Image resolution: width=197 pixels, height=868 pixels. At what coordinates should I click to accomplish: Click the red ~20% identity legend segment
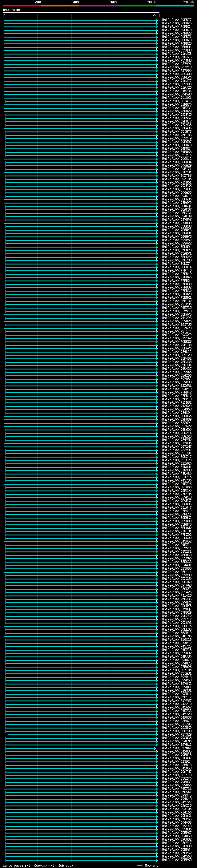(x=22, y=6)
